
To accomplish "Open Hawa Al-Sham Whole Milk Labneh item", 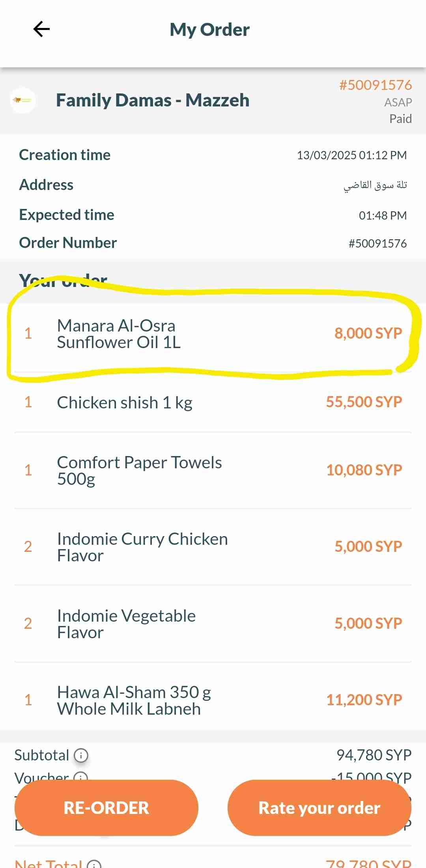I will click(134, 700).
